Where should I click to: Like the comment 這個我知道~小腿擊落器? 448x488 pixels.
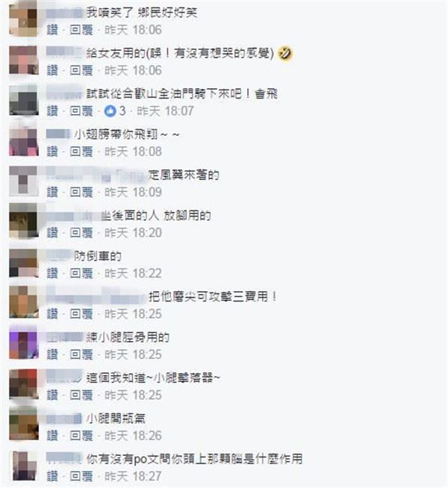pyautogui.click(x=52, y=395)
